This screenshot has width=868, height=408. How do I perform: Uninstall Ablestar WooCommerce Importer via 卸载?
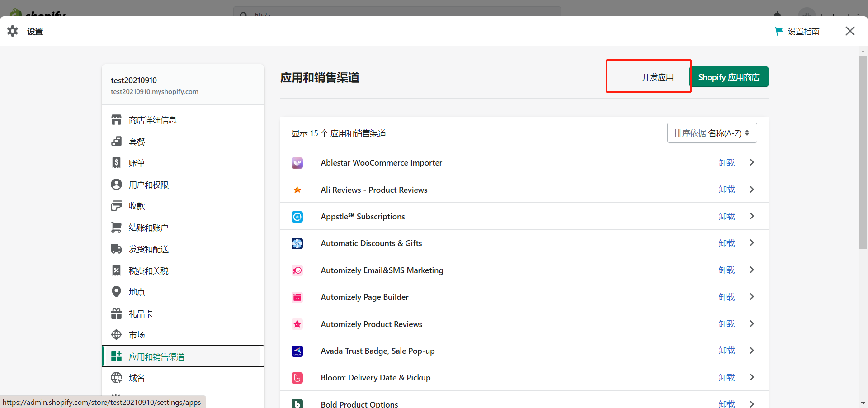point(727,162)
